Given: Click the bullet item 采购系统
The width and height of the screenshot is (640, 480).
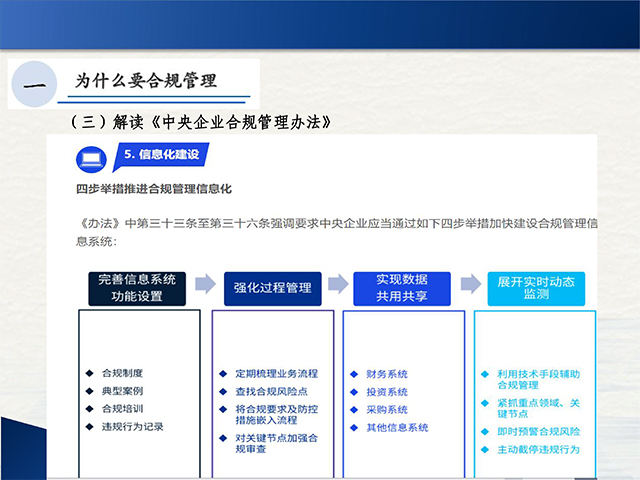Looking at the screenshot, I should [x=387, y=410].
